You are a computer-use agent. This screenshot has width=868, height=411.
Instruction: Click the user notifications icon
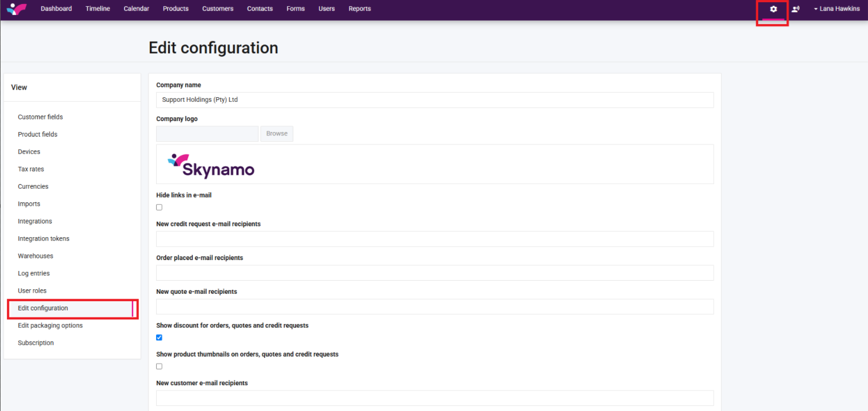795,9
